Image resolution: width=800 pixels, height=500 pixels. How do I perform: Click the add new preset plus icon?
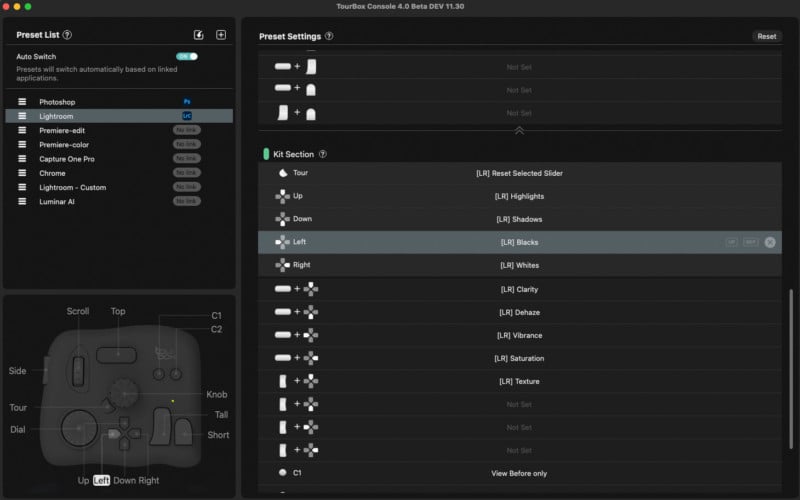pyautogui.click(x=221, y=35)
